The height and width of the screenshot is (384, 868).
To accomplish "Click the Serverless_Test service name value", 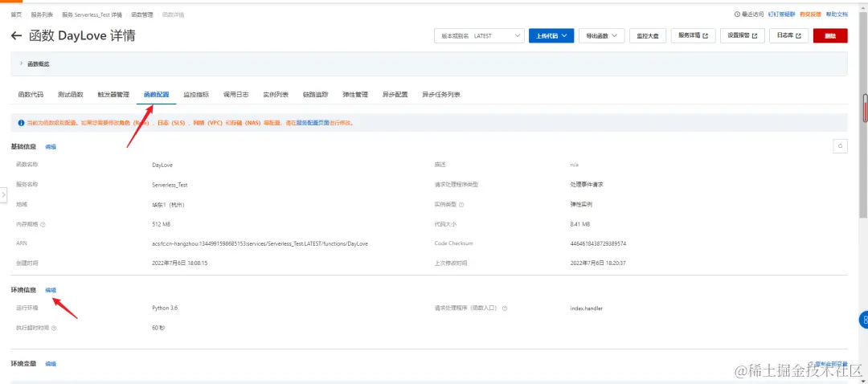I will [170, 185].
